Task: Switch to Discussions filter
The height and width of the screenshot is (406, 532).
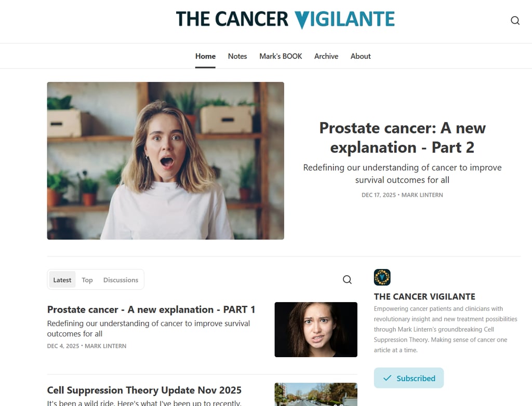Action: tap(121, 280)
